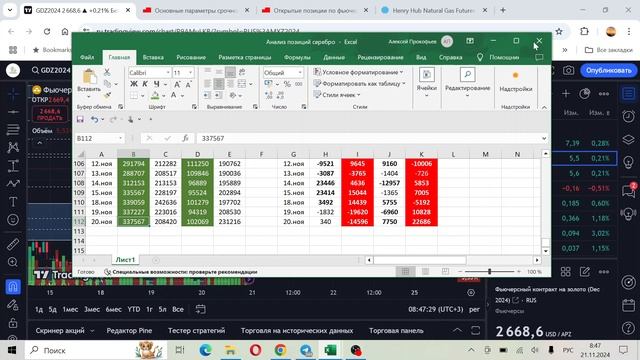Viewport: 640px width, 360px height.
Task: Toggle Normal view button in status bar
Action: pos(405,271)
